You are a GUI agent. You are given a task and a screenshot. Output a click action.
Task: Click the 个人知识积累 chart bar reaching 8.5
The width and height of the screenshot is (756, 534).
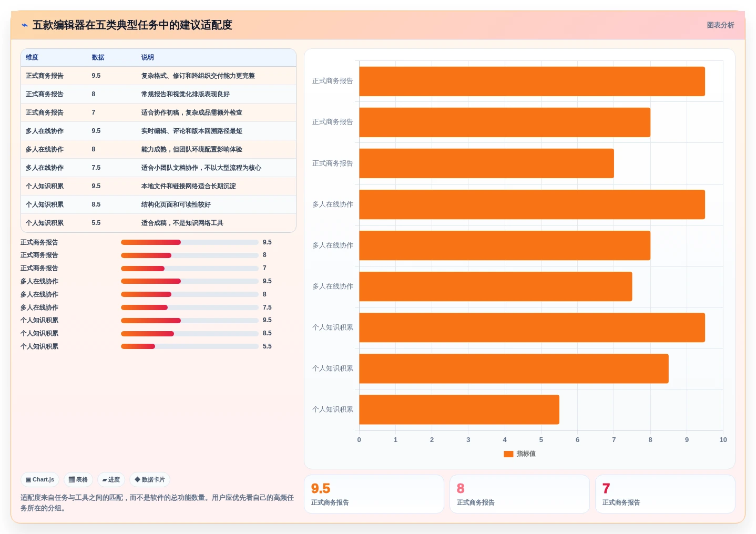pyautogui.click(x=514, y=368)
